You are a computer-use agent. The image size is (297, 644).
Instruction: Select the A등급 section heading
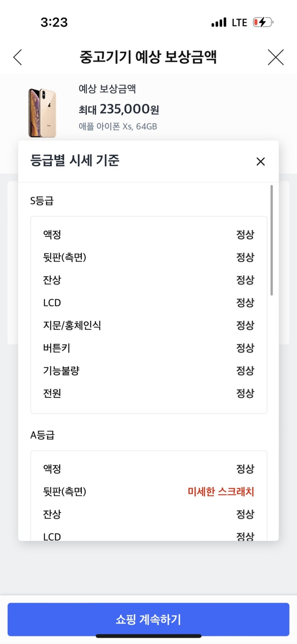click(42, 435)
